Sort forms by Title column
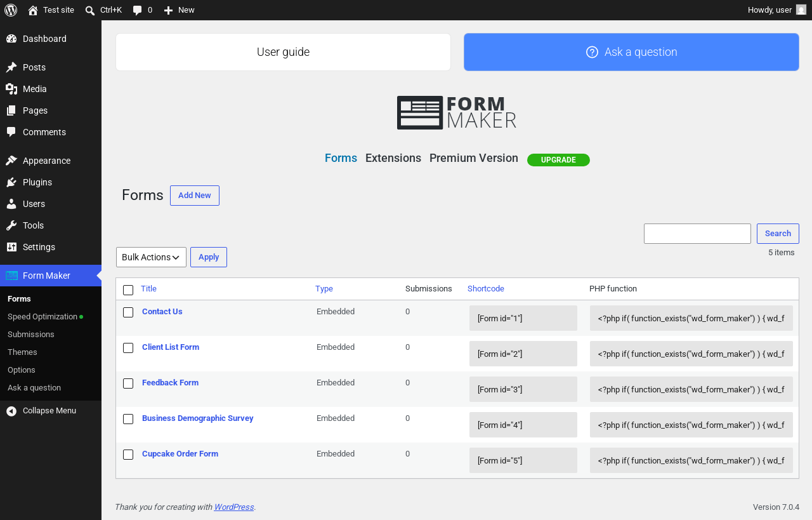This screenshot has height=520, width=812. coord(148,289)
